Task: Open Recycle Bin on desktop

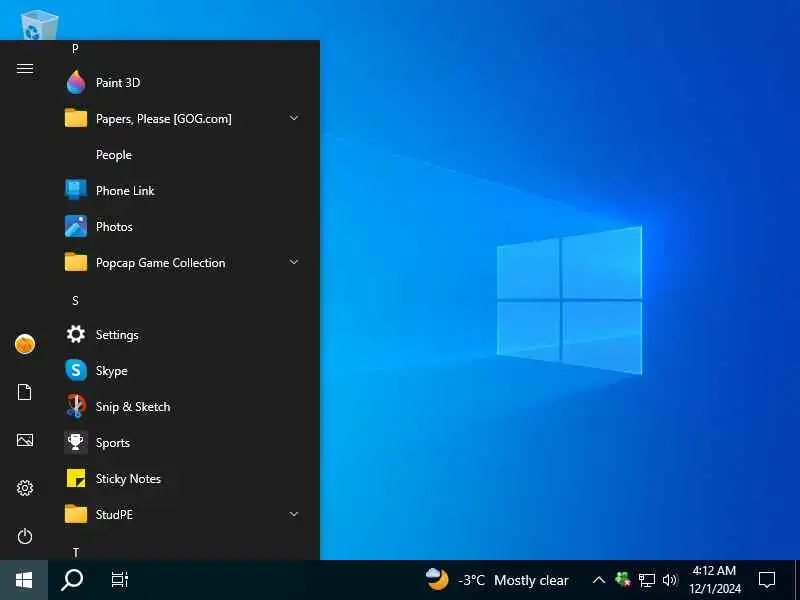Action: (x=39, y=24)
